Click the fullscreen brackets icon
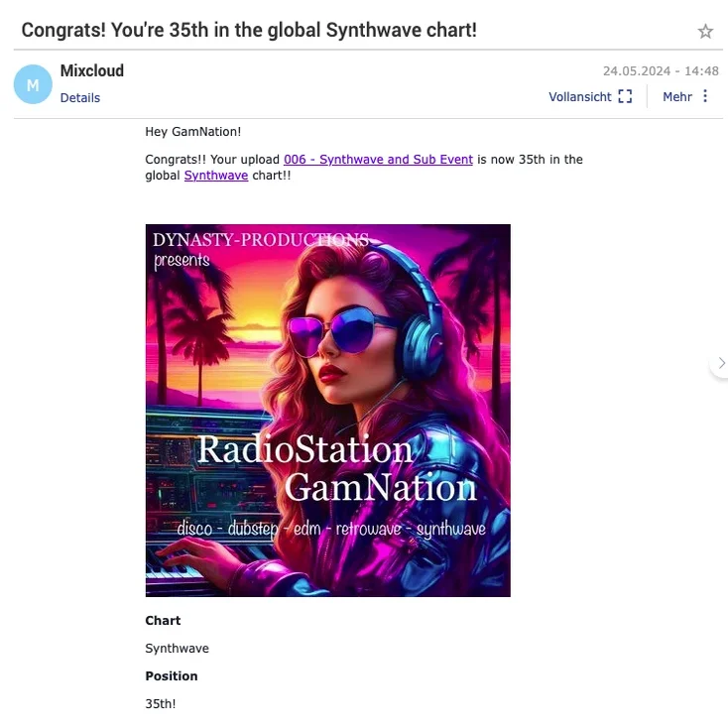Viewport: 728px width, 728px height. click(625, 96)
